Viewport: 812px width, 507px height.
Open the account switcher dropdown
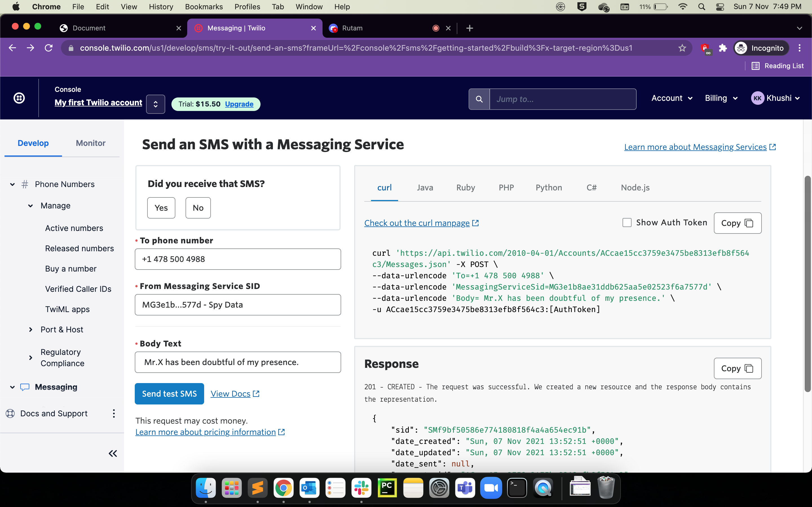click(x=155, y=104)
